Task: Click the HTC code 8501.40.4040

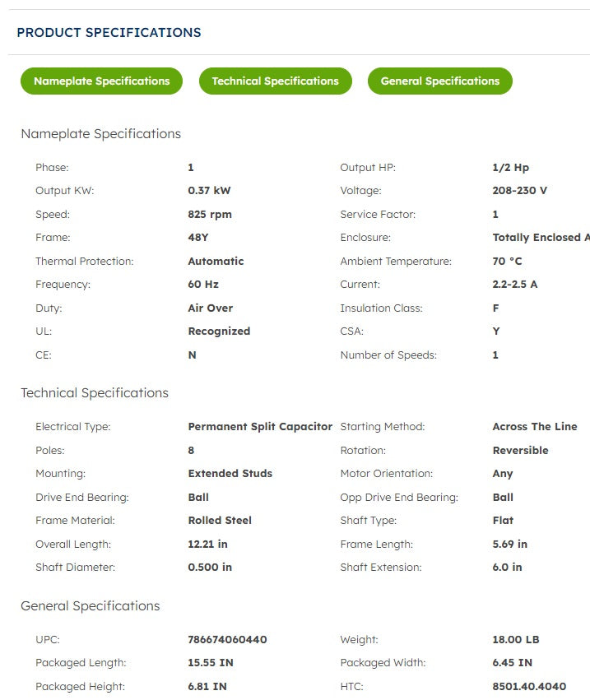Action: coord(529,687)
